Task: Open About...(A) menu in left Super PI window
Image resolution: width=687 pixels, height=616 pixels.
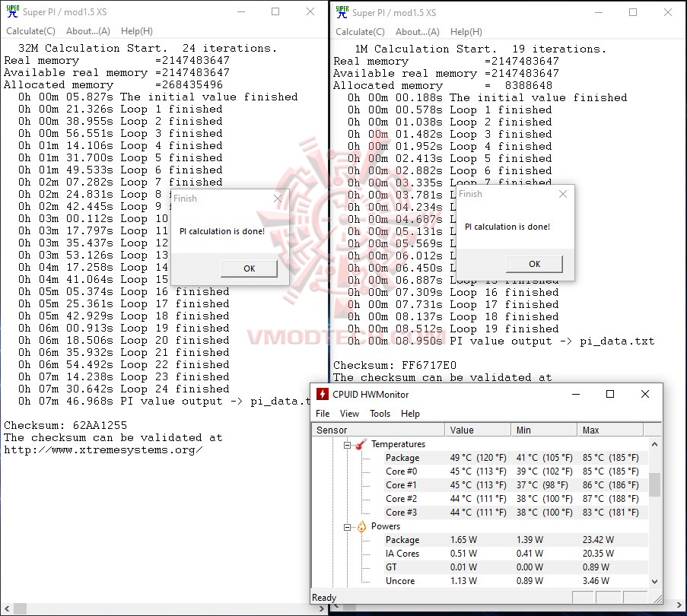Action: [x=88, y=31]
